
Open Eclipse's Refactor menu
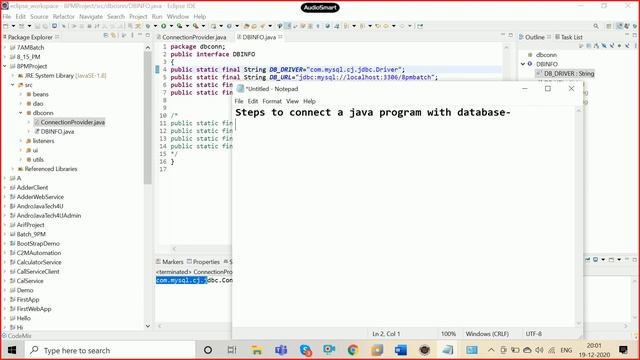pyautogui.click(x=64, y=16)
